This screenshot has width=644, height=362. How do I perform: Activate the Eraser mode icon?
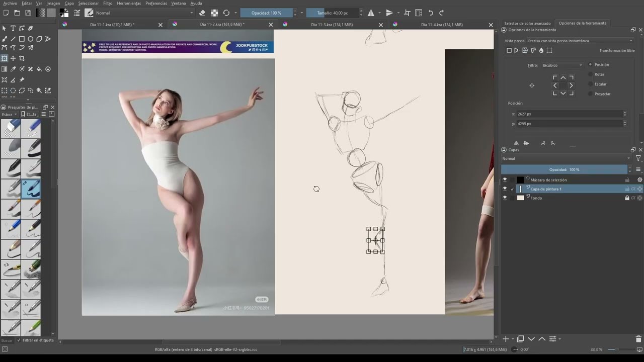202,13
